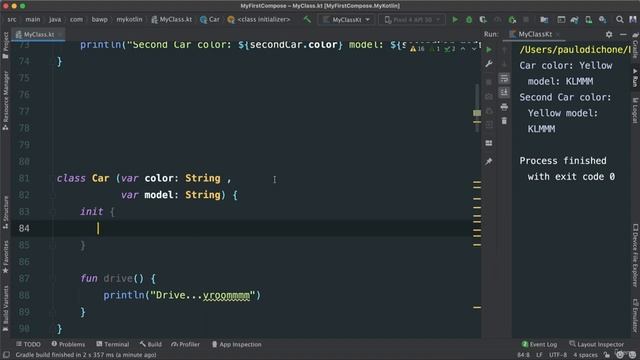Screen dimensions: 640x360
Task: Go to previous highlighted error arrow
Action: 463,49
